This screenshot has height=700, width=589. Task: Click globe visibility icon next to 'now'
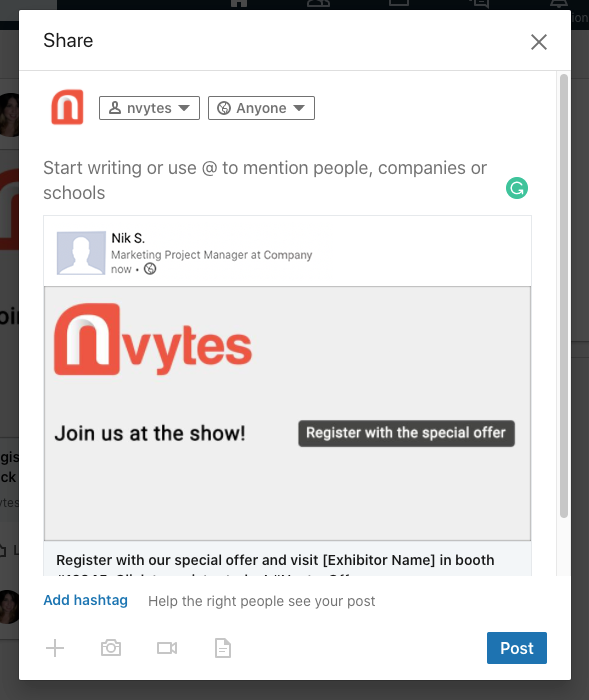(x=150, y=269)
